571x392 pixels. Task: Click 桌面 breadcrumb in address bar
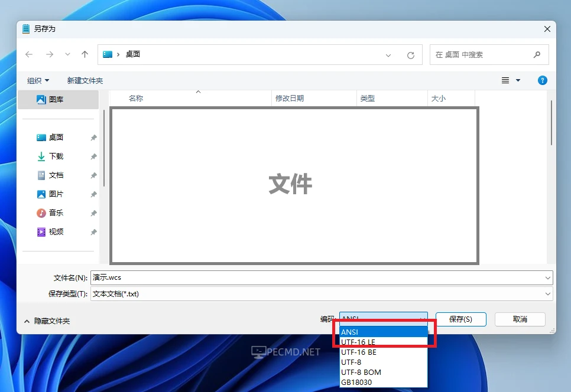133,54
